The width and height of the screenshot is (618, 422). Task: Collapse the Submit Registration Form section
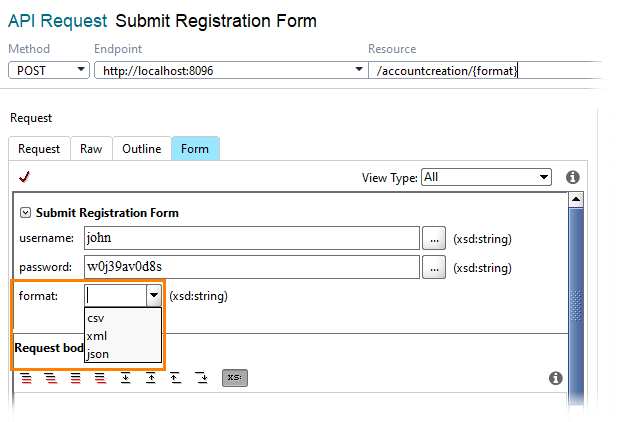click(x=25, y=213)
